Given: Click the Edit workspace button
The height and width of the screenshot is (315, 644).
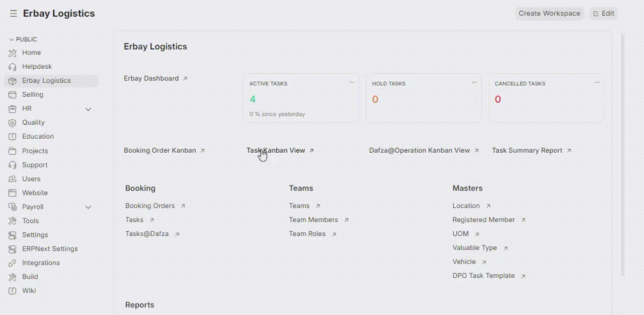Looking at the screenshot, I should tap(604, 14).
